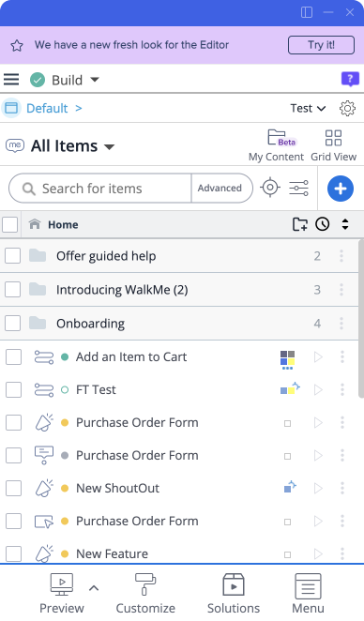The height and width of the screenshot is (621, 364).
Task: Open the Test environment dropdown
Action: (x=308, y=108)
